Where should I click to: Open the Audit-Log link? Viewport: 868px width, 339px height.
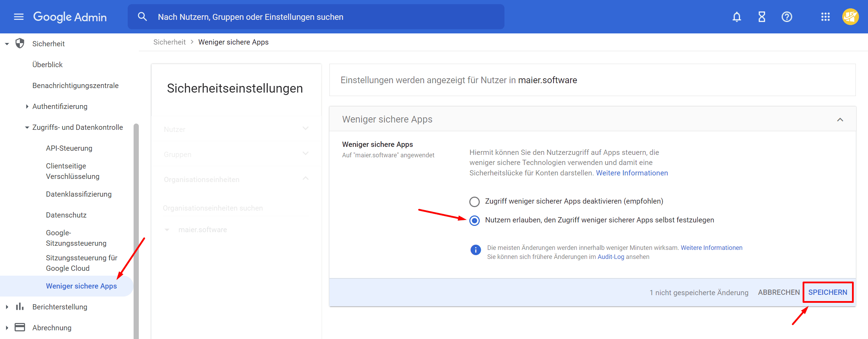click(611, 257)
